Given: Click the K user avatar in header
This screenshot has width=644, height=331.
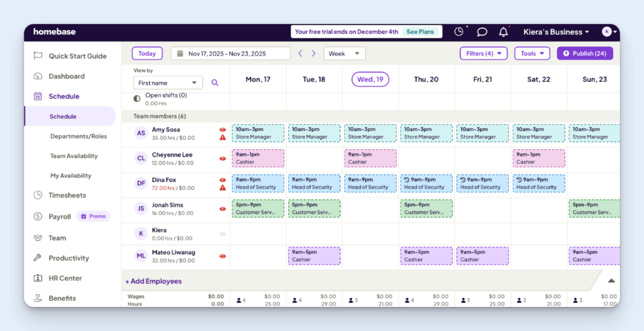Looking at the screenshot, I should (x=607, y=31).
